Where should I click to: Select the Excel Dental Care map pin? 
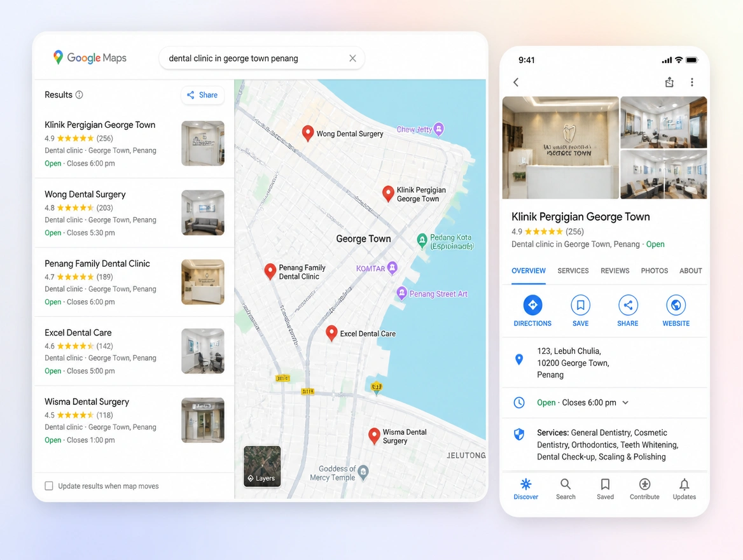point(331,333)
